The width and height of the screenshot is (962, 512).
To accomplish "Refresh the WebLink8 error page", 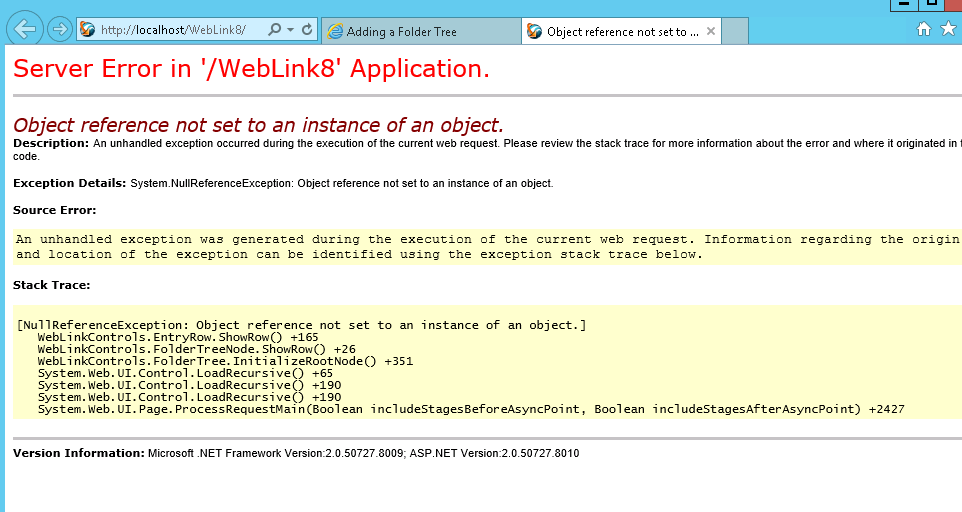I will click(x=307, y=31).
